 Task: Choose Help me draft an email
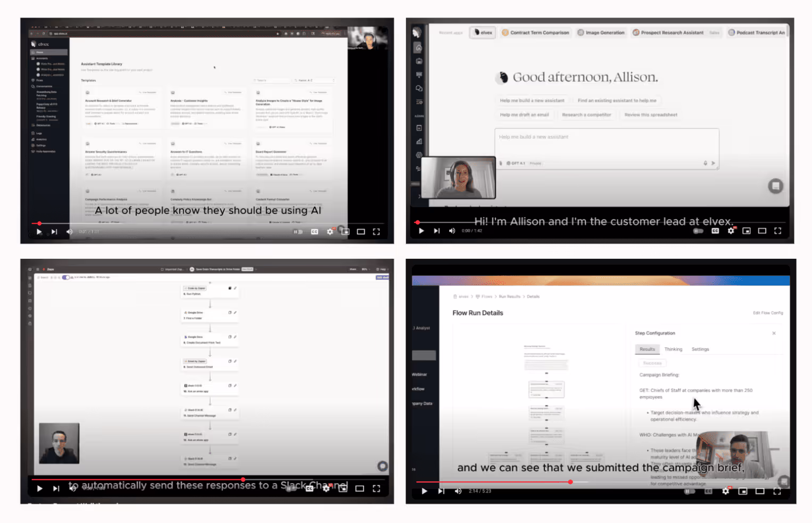(524, 115)
